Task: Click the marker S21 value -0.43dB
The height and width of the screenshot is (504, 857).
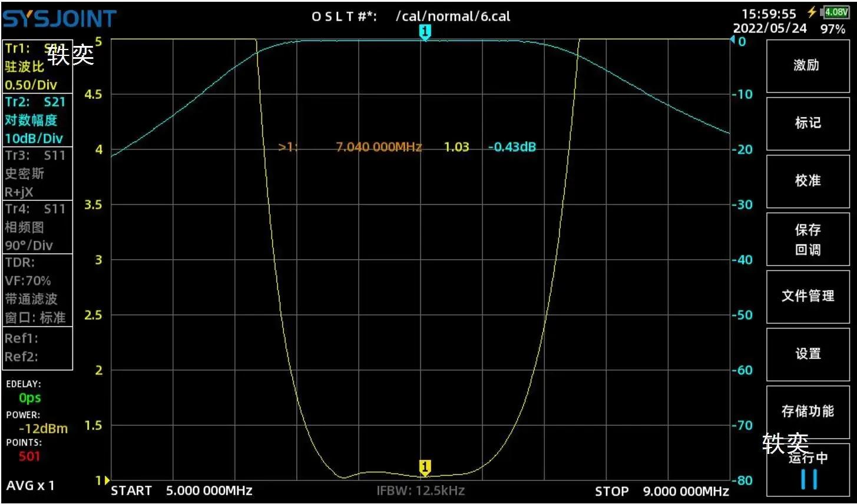Action: [512, 147]
